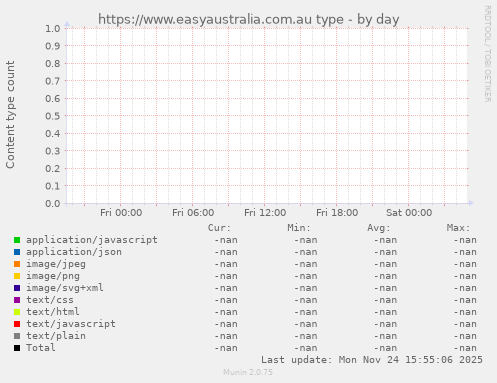Click the Cur: column header

[219, 228]
